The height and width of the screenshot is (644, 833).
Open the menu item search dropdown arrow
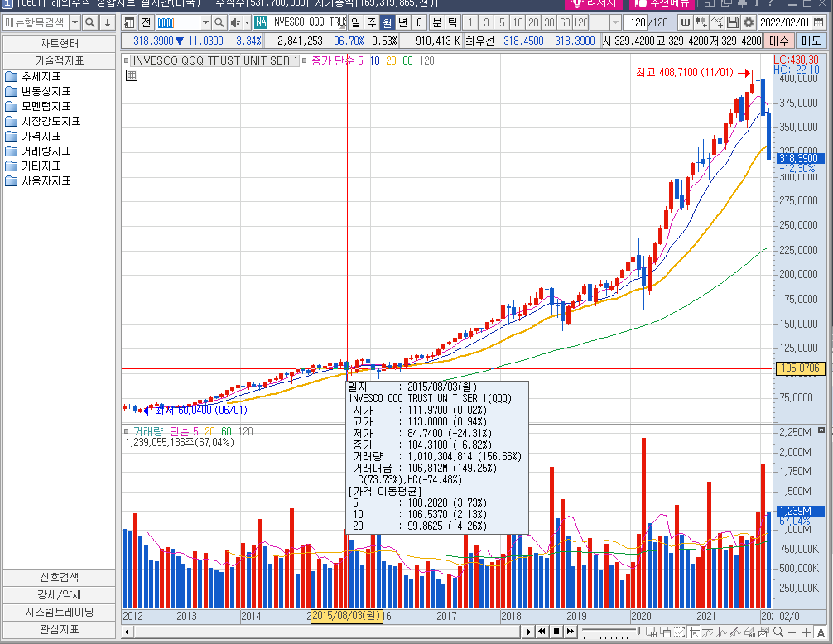point(75,23)
